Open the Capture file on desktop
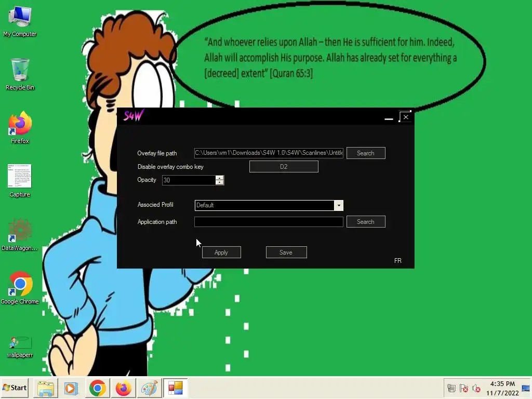This screenshot has height=399, width=532. tap(20, 181)
